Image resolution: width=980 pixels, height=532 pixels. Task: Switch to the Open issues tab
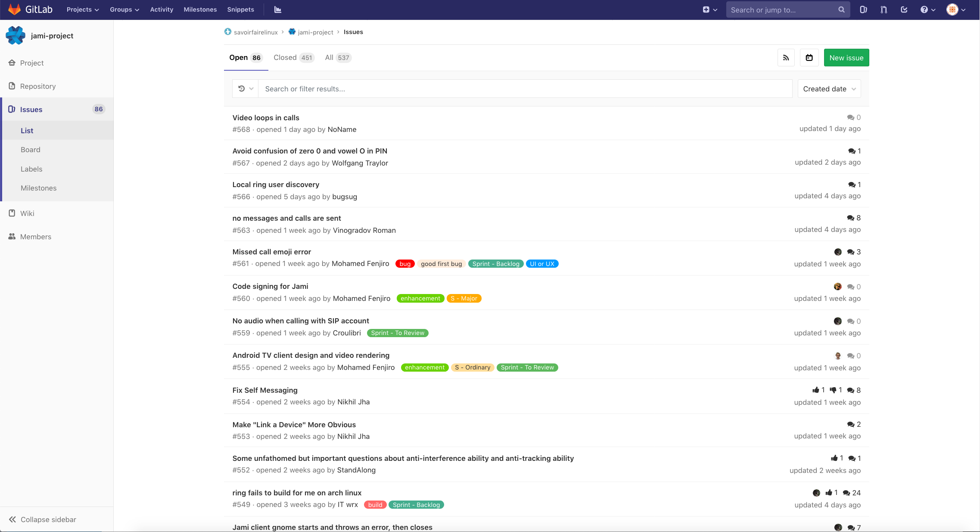246,58
